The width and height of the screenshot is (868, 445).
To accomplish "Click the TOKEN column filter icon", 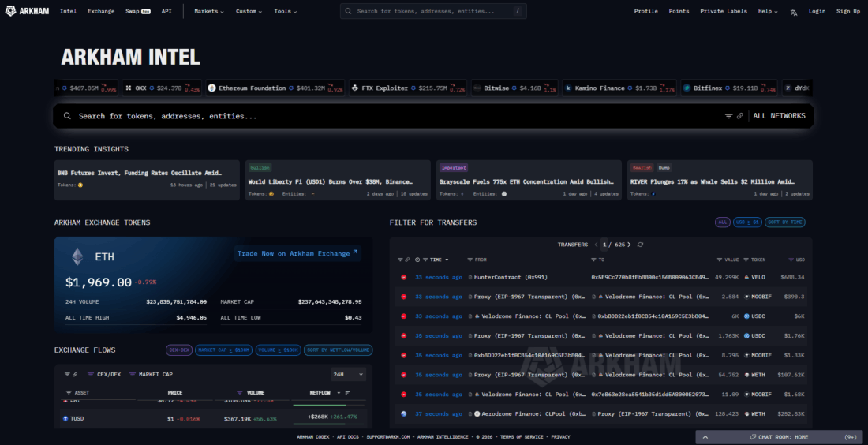I will pyautogui.click(x=746, y=260).
